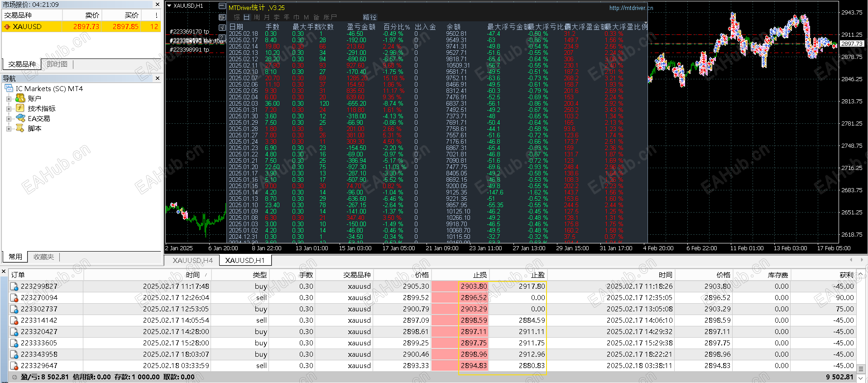Image resolution: width=868 pixels, height=383 pixels.
Task: Open the http://mtdriver.cn link
Action: point(631,8)
